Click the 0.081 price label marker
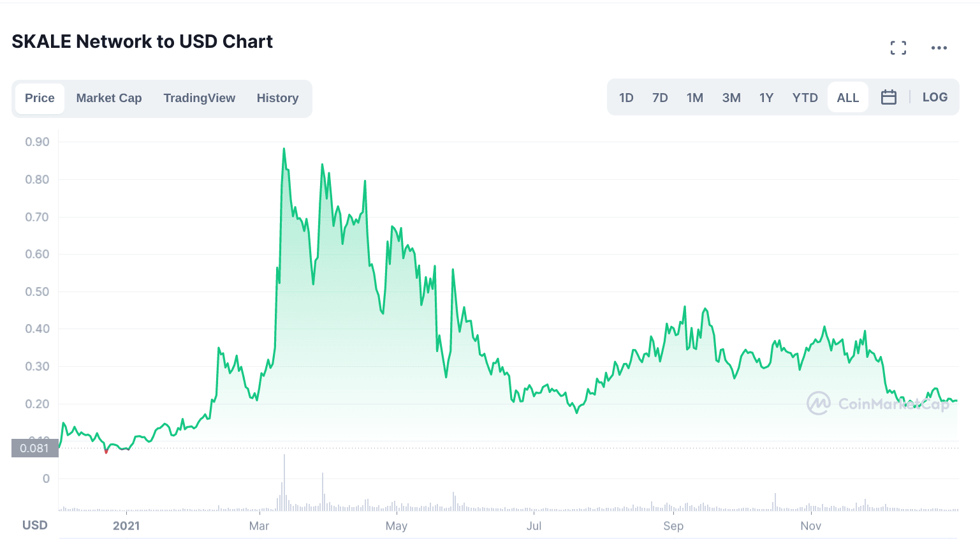 click(x=34, y=448)
